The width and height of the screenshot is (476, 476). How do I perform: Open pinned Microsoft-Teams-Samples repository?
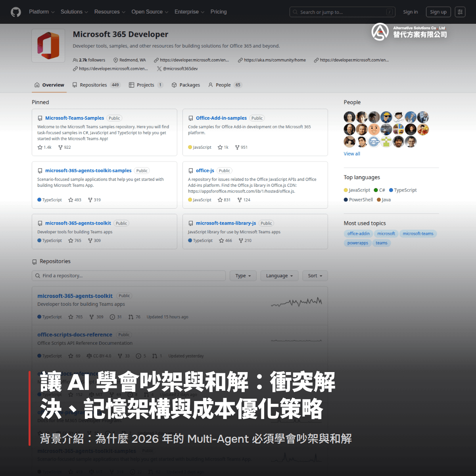[75, 118]
